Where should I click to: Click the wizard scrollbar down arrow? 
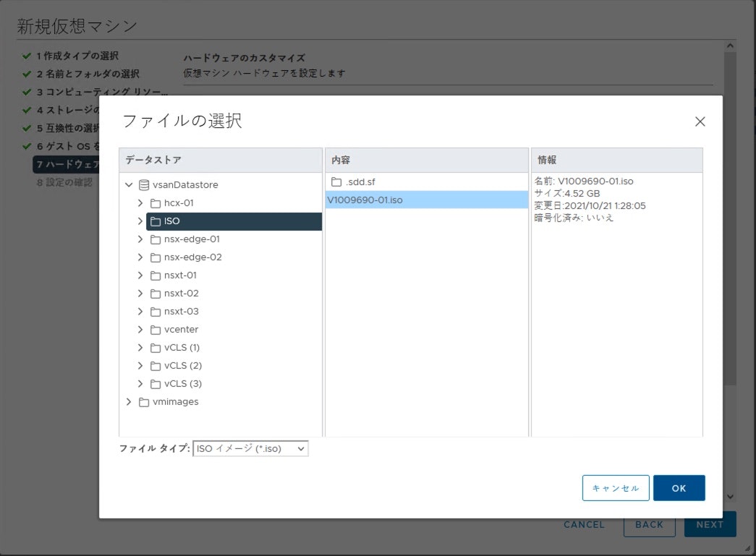[730, 496]
